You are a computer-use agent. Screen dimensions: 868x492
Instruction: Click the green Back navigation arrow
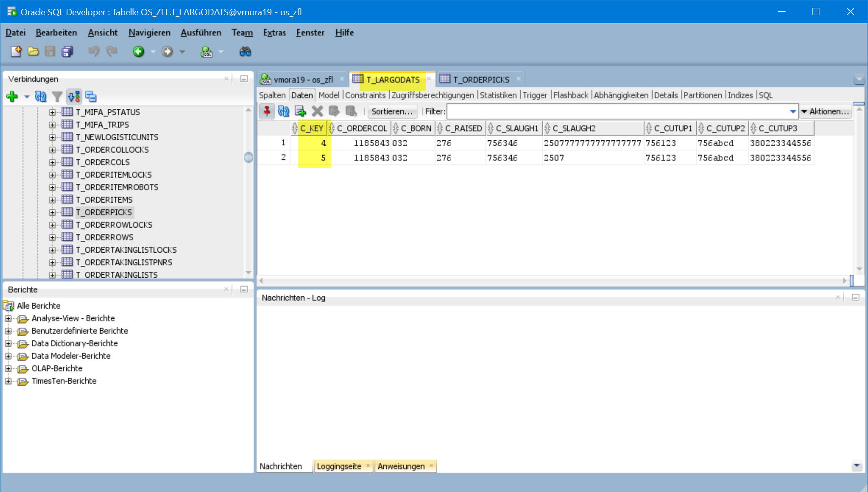tap(139, 52)
